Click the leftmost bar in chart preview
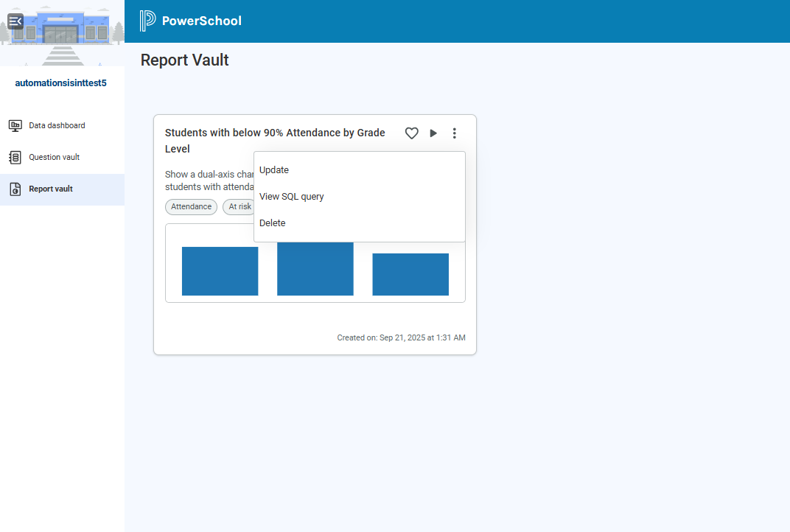The height and width of the screenshot is (532, 790). (220, 271)
